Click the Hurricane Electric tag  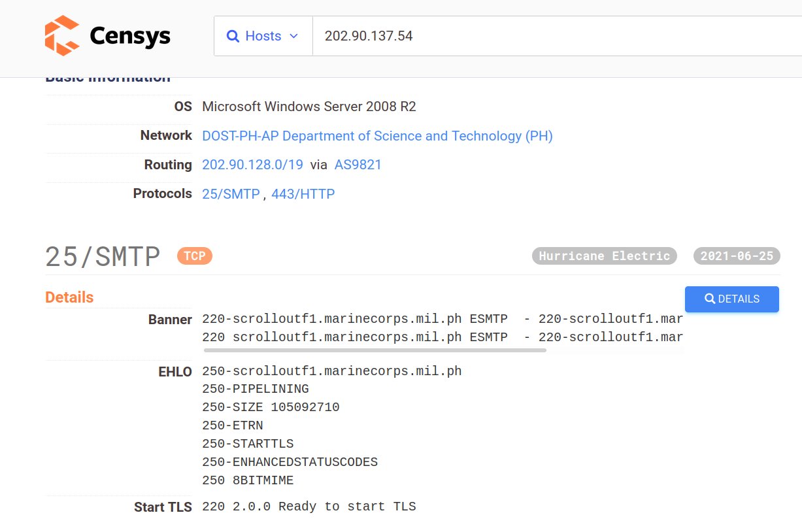(605, 256)
